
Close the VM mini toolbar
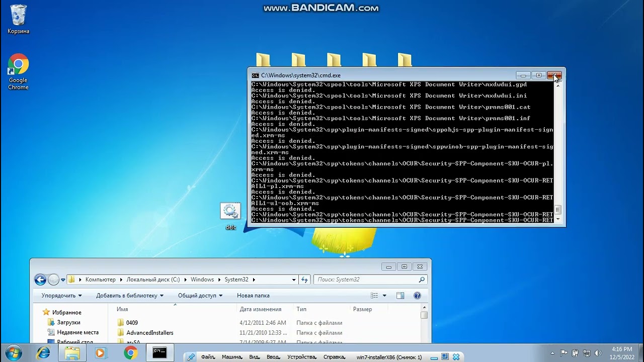pyautogui.click(x=456, y=357)
